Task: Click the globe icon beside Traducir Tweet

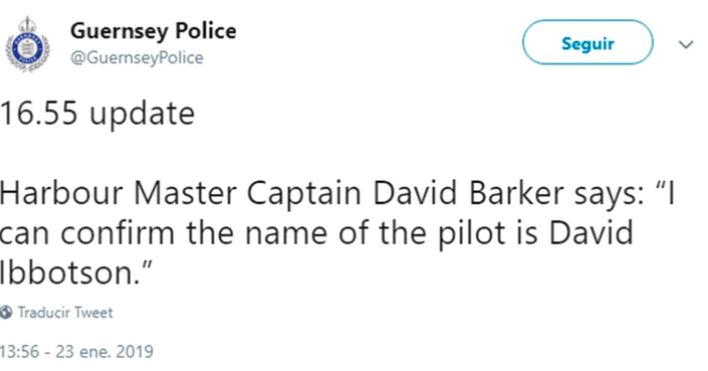Action: pos(6,312)
